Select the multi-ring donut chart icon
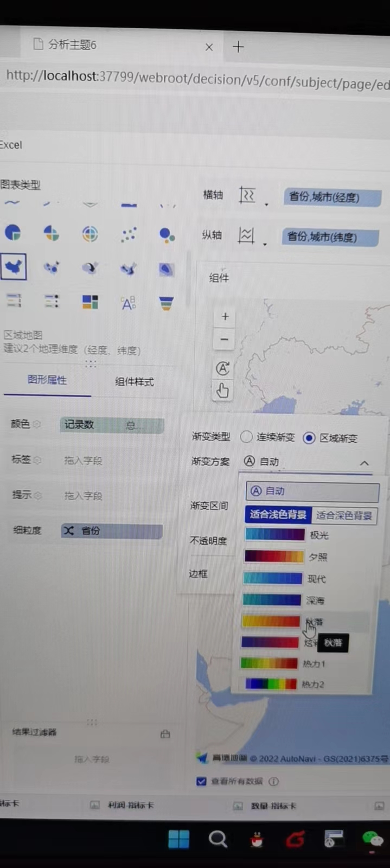Viewport: 390px width, 868px height. coord(90,234)
